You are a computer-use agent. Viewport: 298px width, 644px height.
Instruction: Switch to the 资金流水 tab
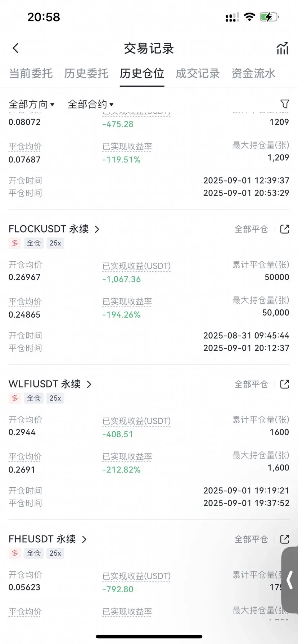coord(253,74)
